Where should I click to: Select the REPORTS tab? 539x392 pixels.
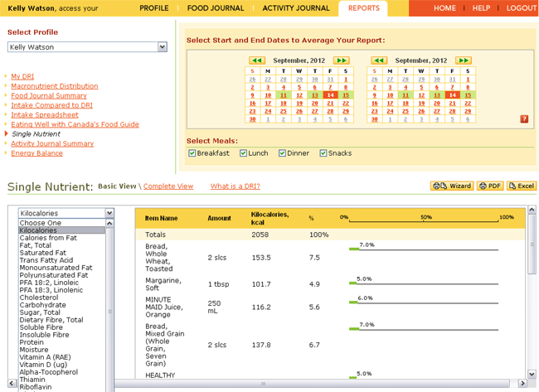coord(364,8)
